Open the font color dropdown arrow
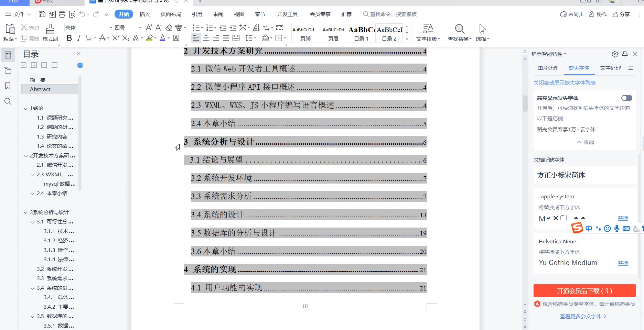 (169, 38)
